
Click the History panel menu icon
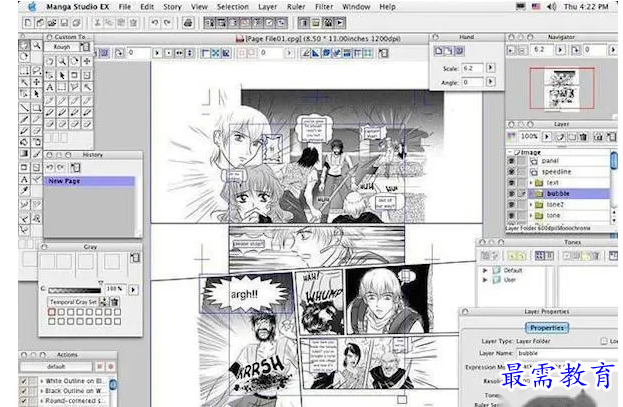point(75,167)
